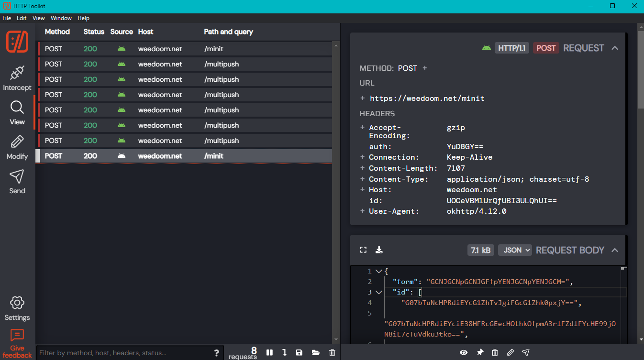Expand the Connection header info
The image size is (644, 360).
363,157
